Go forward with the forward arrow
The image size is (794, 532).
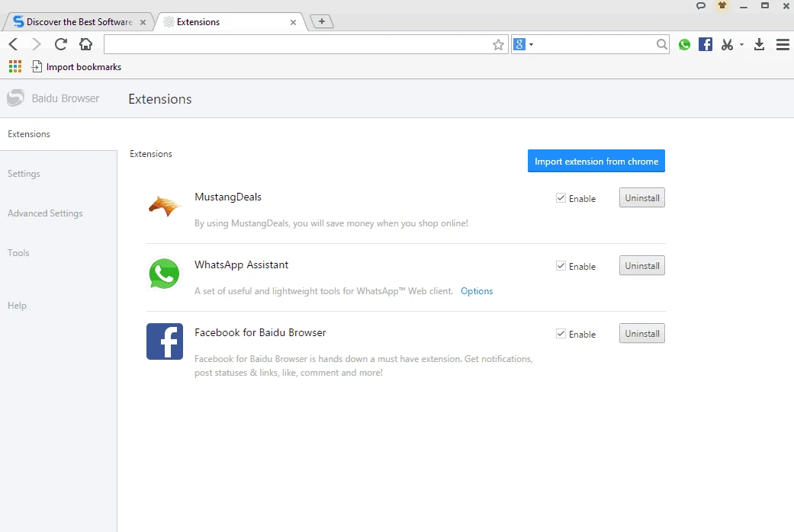tap(37, 44)
